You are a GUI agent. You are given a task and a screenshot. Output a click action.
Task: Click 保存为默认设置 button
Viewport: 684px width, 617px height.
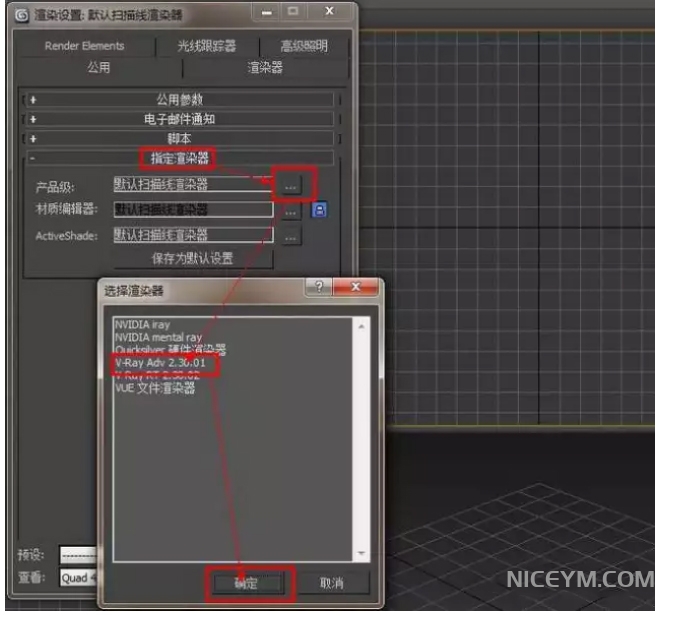click(193, 258)
